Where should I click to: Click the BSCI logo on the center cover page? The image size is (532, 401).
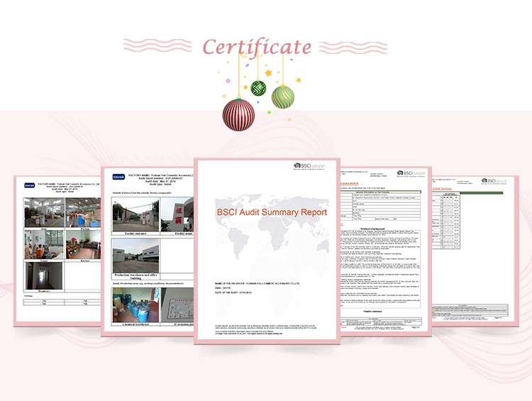click(x=309, y=166)
